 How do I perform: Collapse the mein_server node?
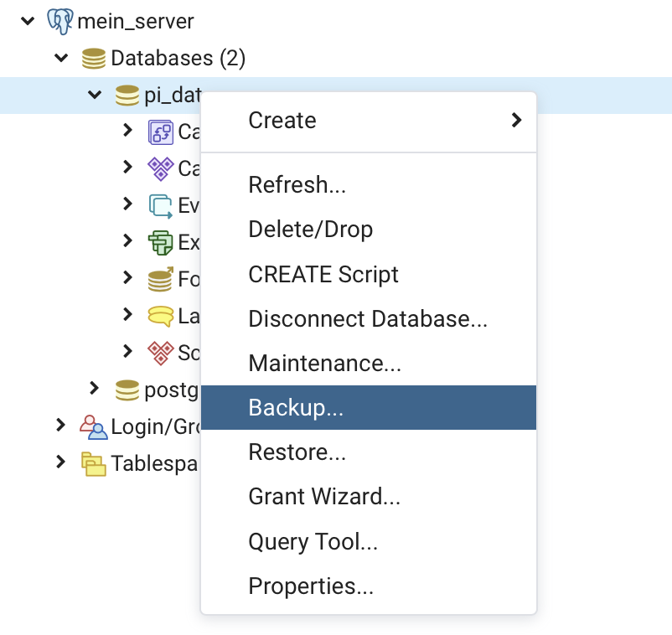point(28,21)
